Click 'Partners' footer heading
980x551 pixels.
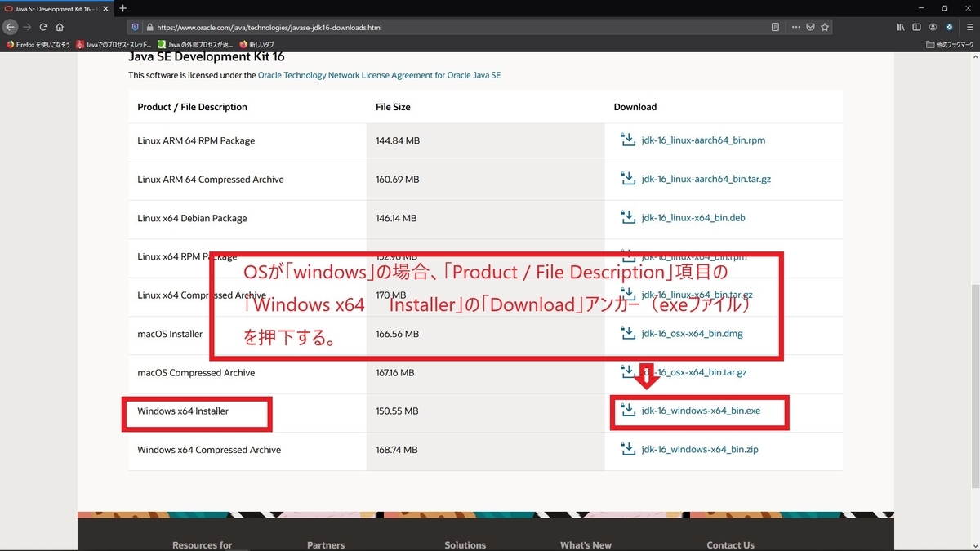coord(326,545)
